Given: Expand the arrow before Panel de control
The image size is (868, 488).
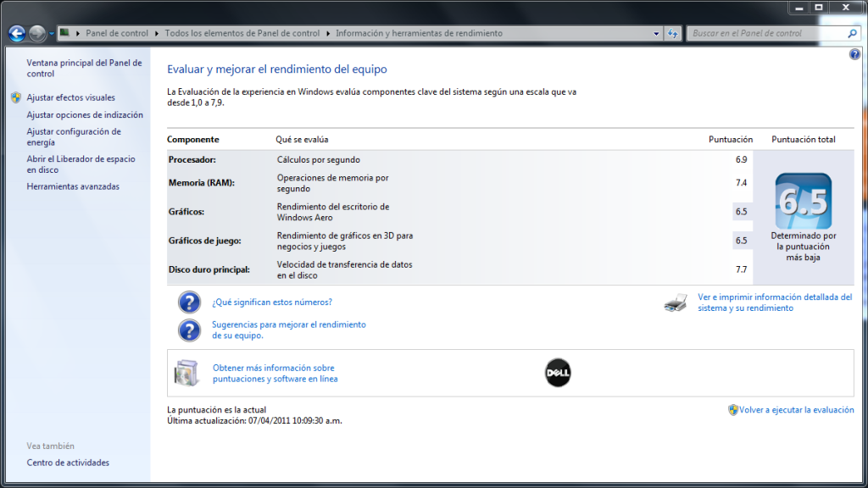Looking at the screenshot, I should (78, 33).
